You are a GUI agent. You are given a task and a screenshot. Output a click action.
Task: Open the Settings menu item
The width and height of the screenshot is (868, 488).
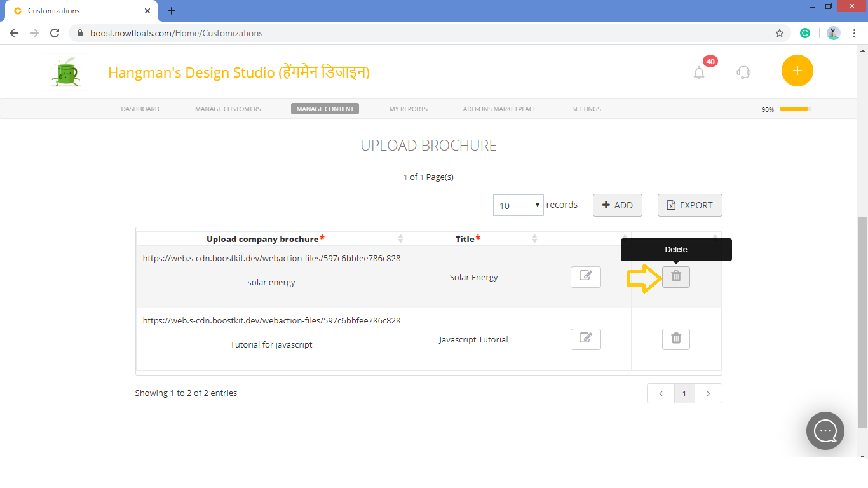(x=586, y=109)
